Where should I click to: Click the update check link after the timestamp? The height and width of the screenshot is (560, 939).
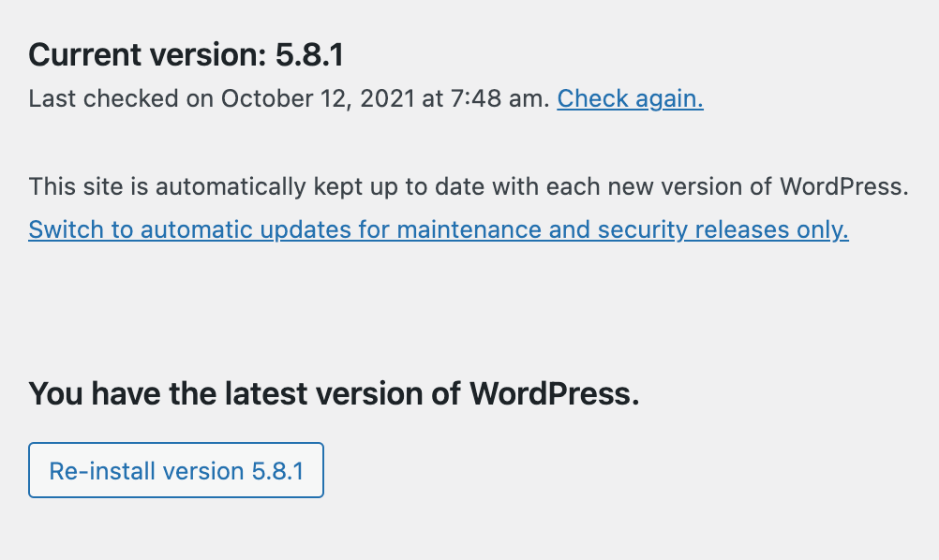point(630,98)
